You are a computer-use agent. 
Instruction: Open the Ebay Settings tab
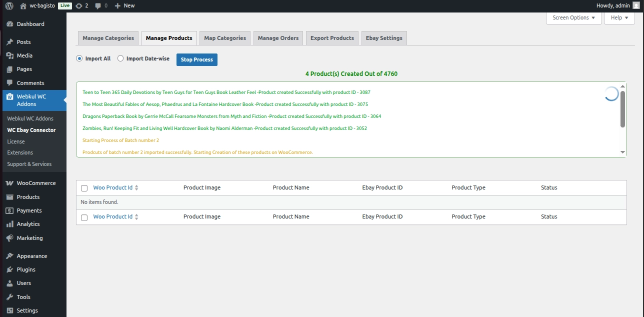point(384,38)
